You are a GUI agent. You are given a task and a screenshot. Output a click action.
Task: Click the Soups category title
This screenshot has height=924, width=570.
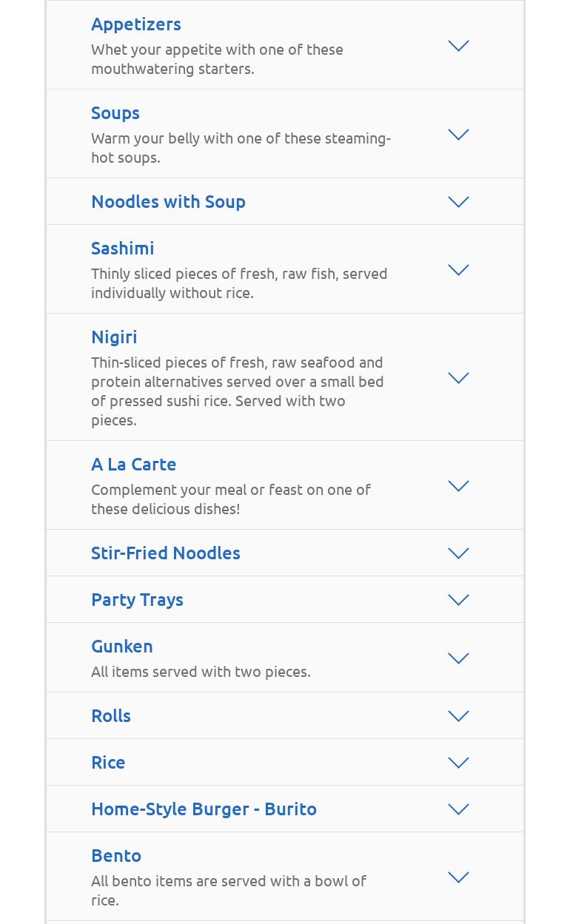coord(115,112)
